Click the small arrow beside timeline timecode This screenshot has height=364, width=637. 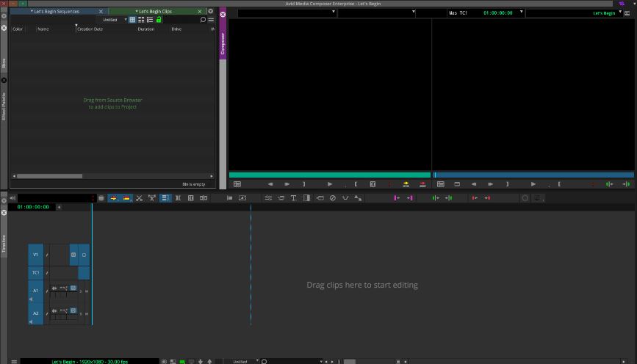(x=59, y=207)
